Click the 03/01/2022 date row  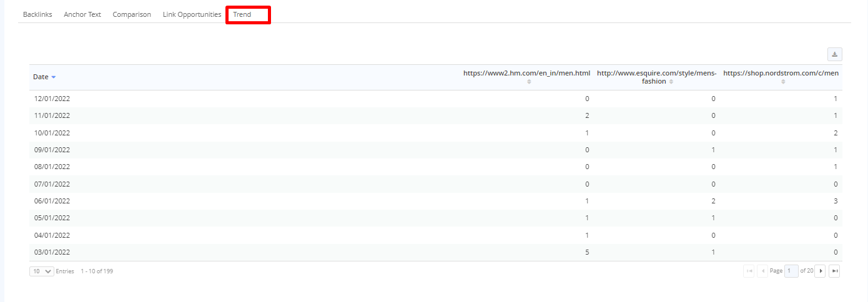click(x=52, y=252)
